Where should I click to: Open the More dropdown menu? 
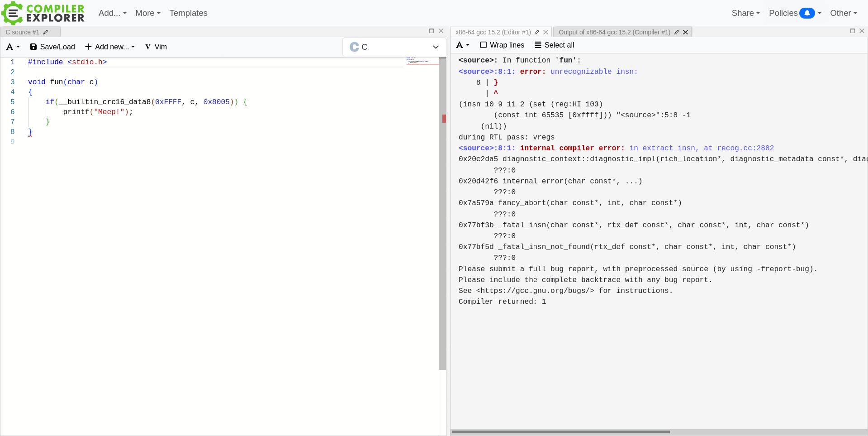[x=148, y=13]
